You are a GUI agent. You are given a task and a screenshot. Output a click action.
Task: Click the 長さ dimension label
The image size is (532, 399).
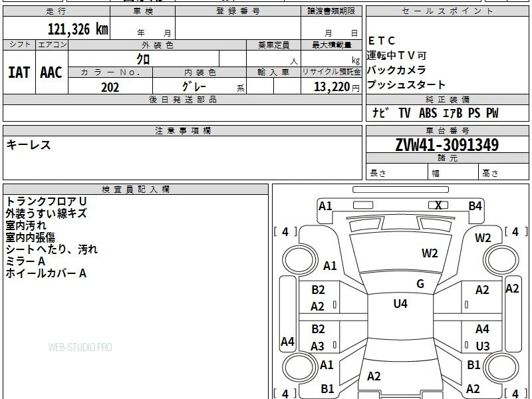(x=378, y=174)
